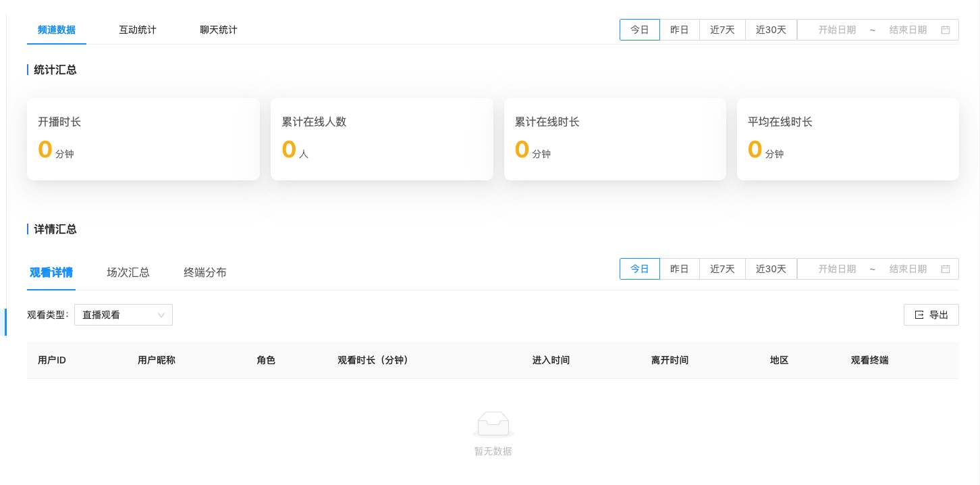Click the empty-data inbox icon above 暂无数据

pos(493,424)
